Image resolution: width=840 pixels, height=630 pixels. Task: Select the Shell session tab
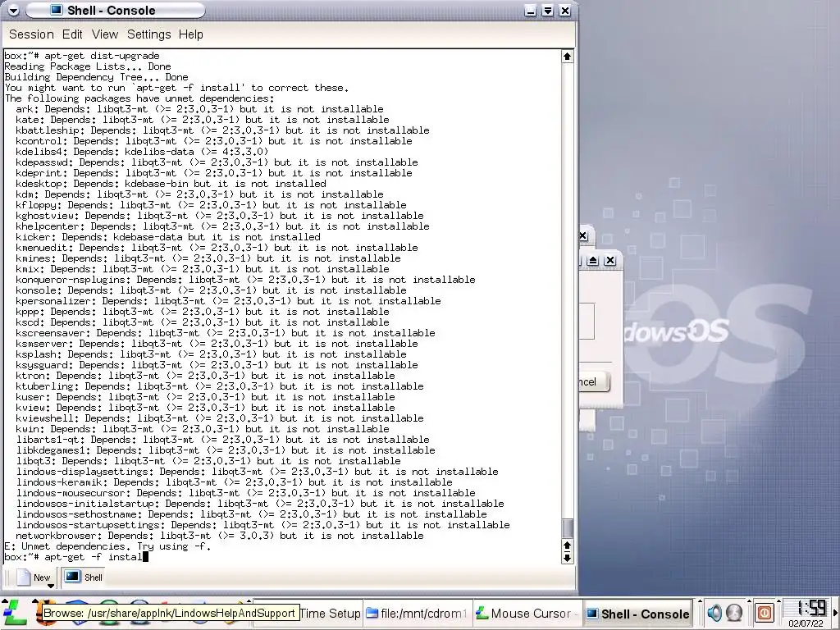pyautogui.click(x=83, y=577)
